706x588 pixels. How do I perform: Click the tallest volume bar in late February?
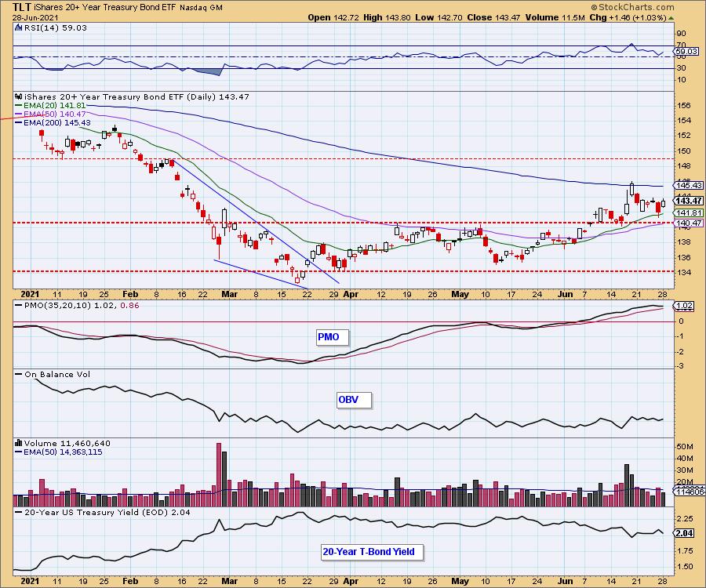click(219, 475)
